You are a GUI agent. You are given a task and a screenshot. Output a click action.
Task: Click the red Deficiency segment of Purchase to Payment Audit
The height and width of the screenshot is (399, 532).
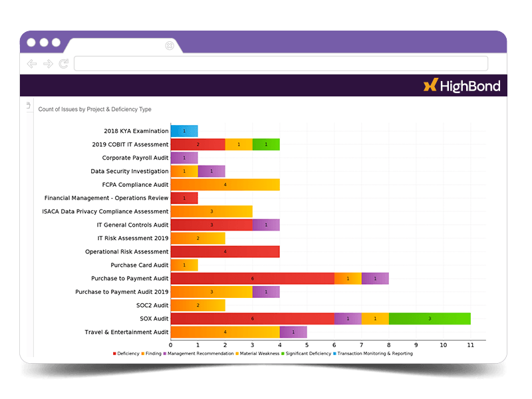point(252,279)
